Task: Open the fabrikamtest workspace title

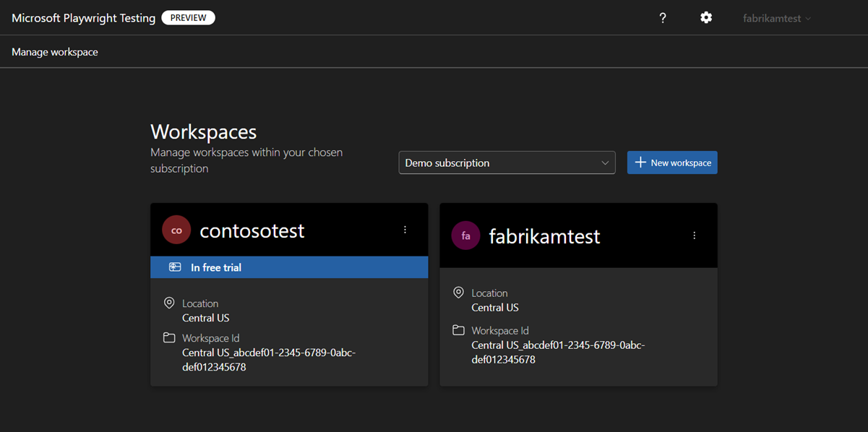Action: [x=544, y=236]
